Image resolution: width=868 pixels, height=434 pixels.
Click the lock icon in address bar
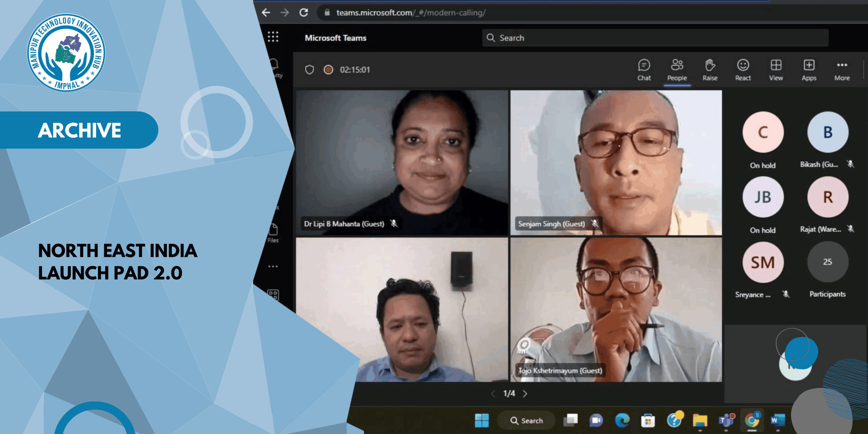pos(327,13)
